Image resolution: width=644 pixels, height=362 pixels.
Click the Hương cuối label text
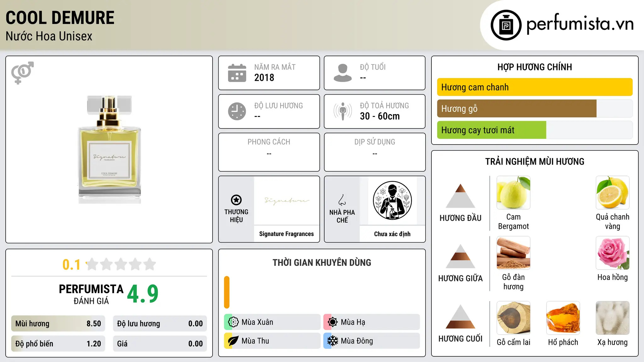pyautogui.click(x=460, y=339)
